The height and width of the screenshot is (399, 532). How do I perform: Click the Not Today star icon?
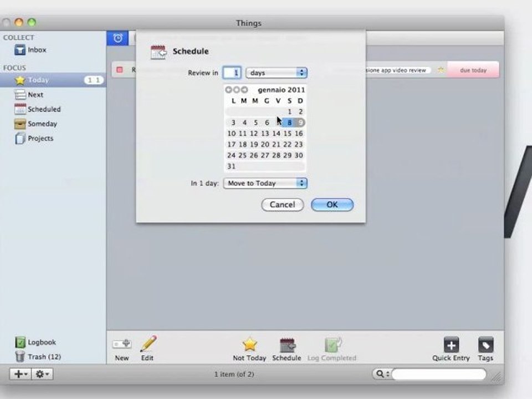coord(250,344)
